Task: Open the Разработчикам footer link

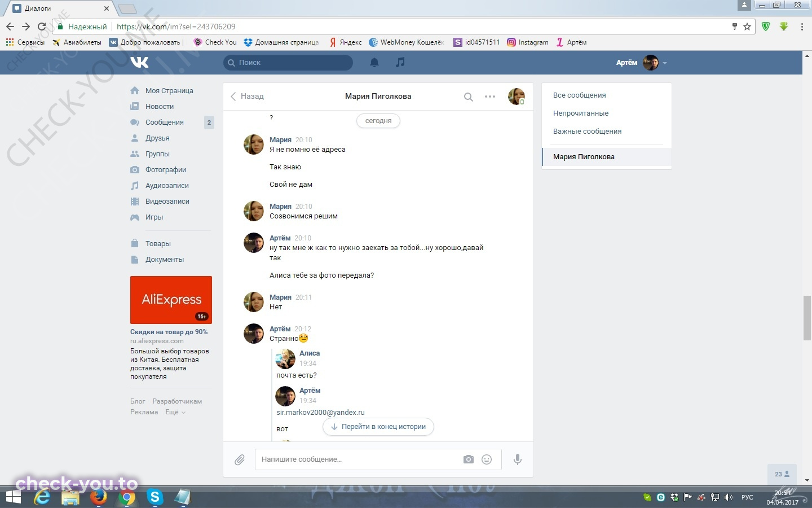Action: (x=177, y=401)
